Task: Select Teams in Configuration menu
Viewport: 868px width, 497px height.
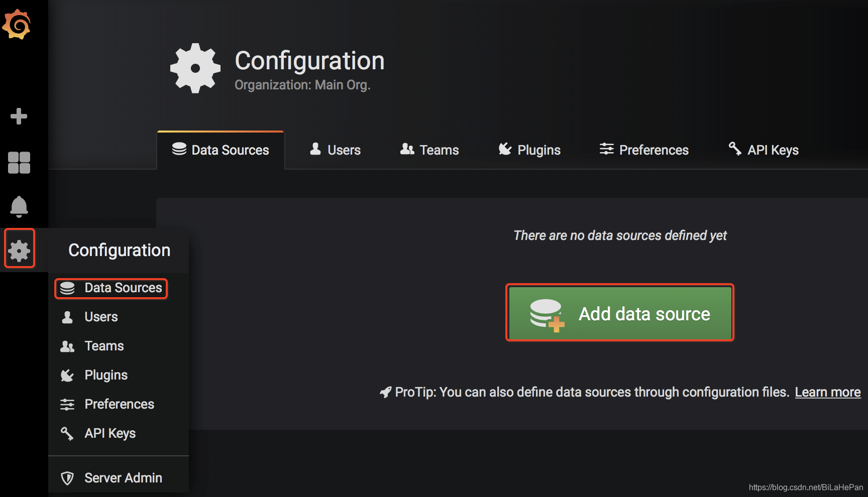Action: pos(92,346)
